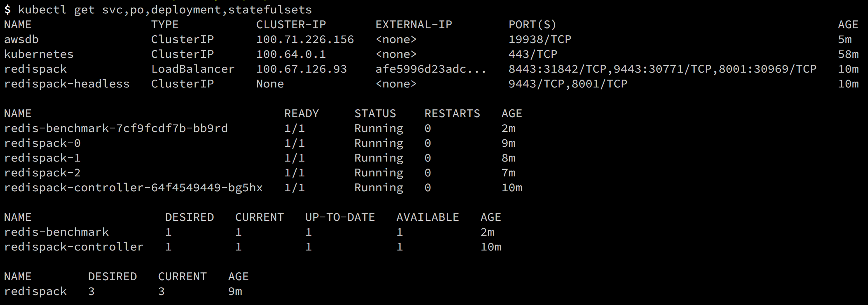
Task: Click port text 19938/TCP
Action: click(x=540, y=39)
